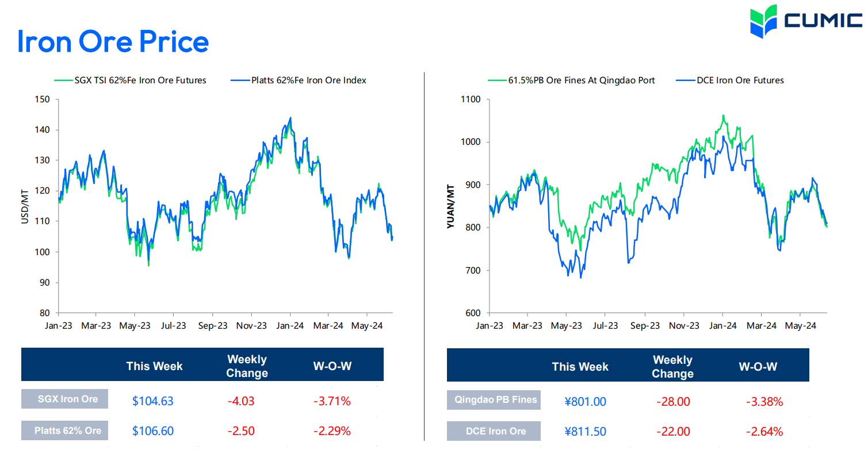Click the -28.00 Qingdao weekly change value
The image size is (868, 454).
click(672, 402)
